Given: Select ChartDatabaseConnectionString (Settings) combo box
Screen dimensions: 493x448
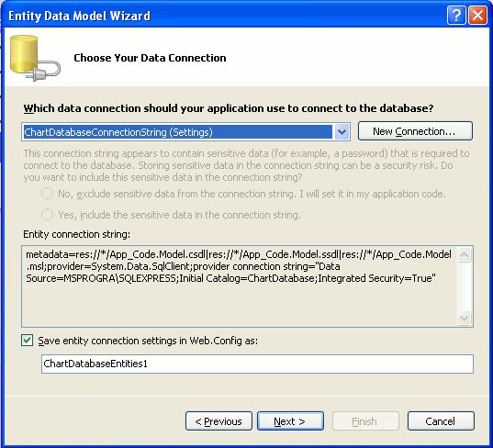Looking at the screenshot, I should coord(185,131).
